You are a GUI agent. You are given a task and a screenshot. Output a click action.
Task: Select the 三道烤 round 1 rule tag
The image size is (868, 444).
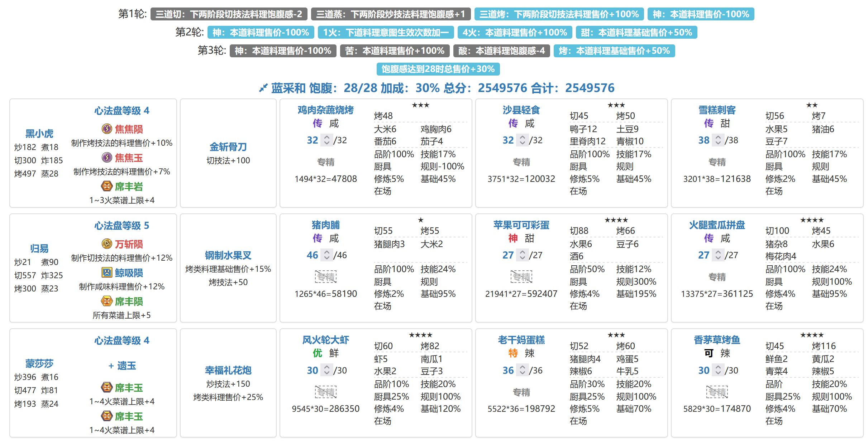559,14
